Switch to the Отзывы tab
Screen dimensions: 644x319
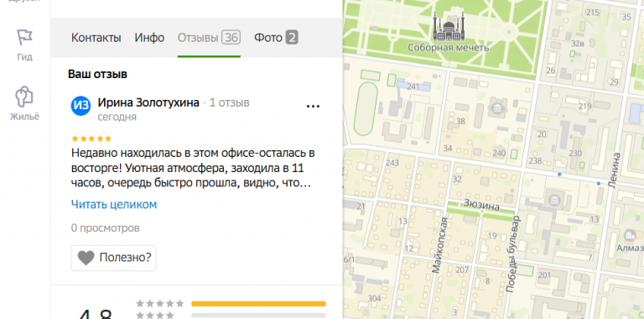(x=209, y=38)
